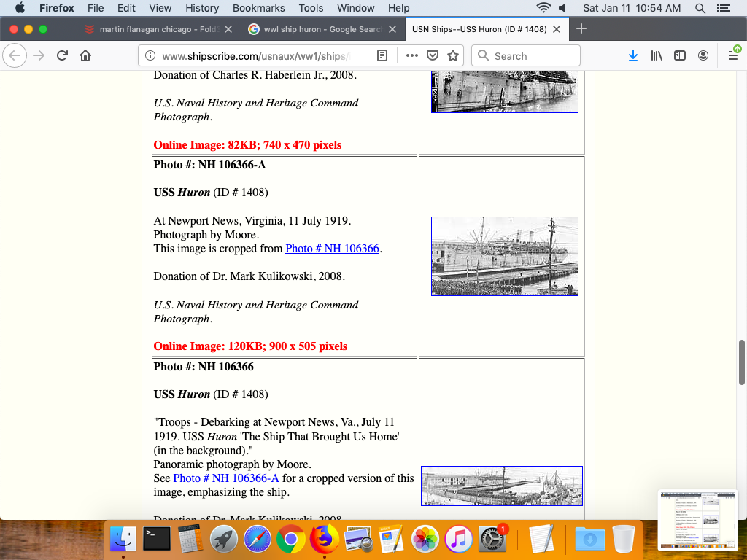
Task: Toggle Reader View in address bar
Action: 382,55
